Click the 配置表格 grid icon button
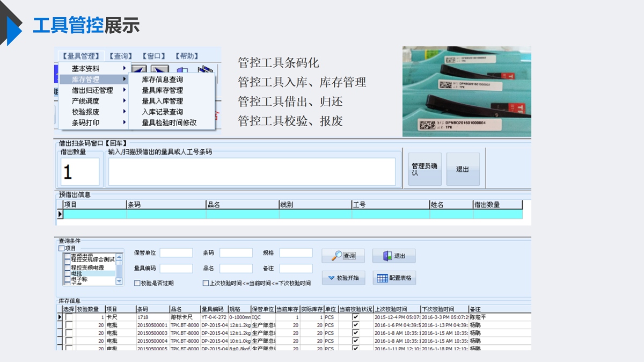Image resolution: width=644 pixels, height=362 pixels. (394, 278)
